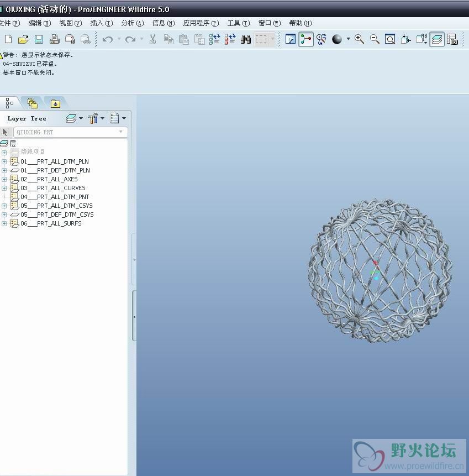Viewport: 469px width, 476px height.
Task: Expand the 06___PRT_ALL_SURFS layer
Action: click(4, 223)
